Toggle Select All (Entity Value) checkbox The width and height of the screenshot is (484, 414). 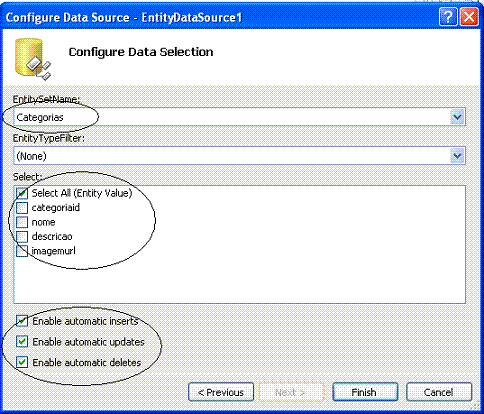tap(22, 193)
